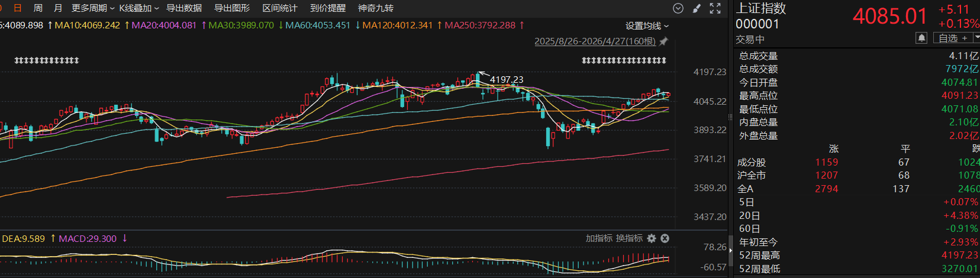Switch to monthly 月 K-line period
Screen dimensions: 980x278
click(x=58, y=8)
